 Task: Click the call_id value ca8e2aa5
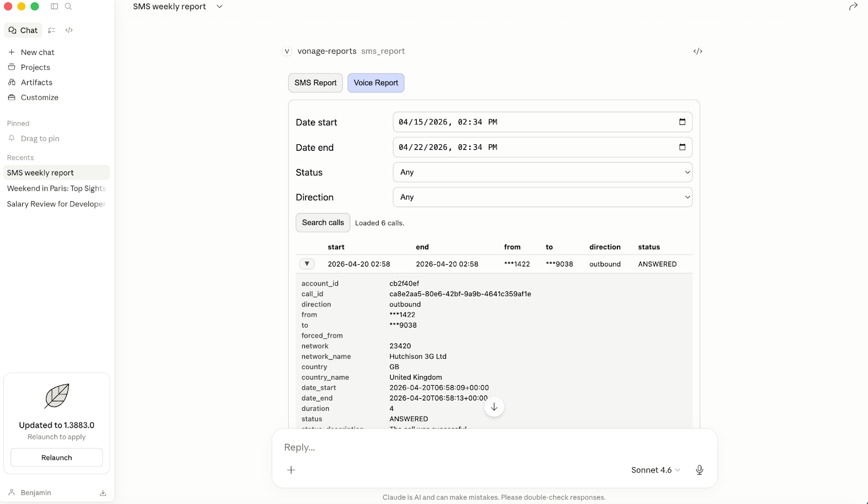pyautogui.click(x=460, y=294)
